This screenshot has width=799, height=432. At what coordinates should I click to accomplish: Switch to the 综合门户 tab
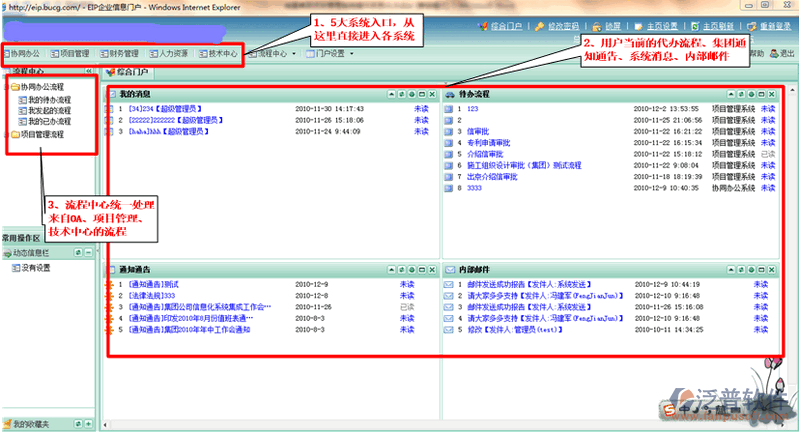(x=131, y=72)
